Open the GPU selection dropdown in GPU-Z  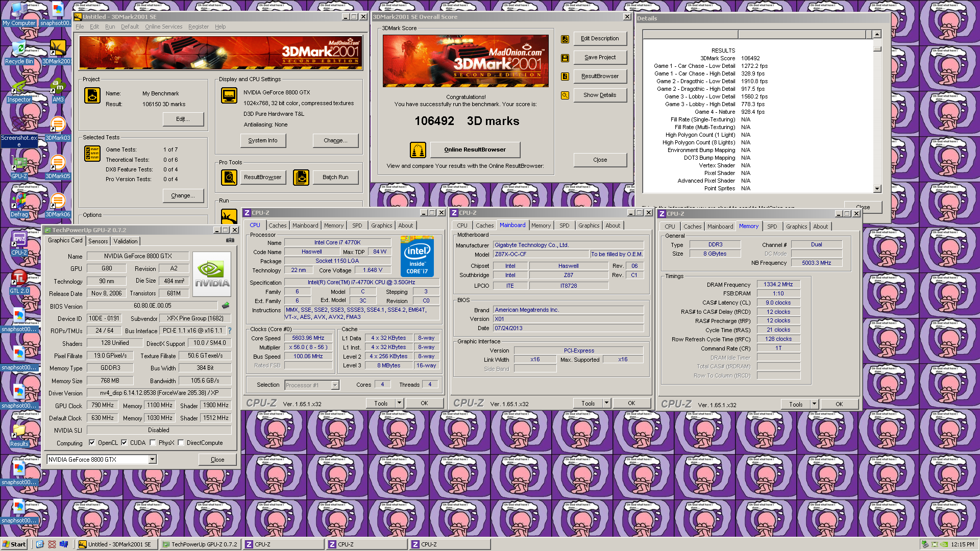[152, 460]
